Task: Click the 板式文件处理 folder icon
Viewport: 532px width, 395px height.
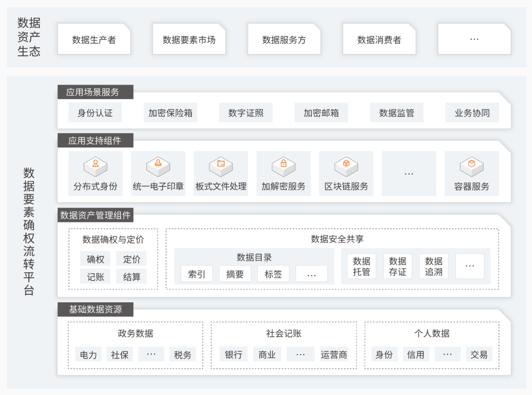Action: [221, 167]
